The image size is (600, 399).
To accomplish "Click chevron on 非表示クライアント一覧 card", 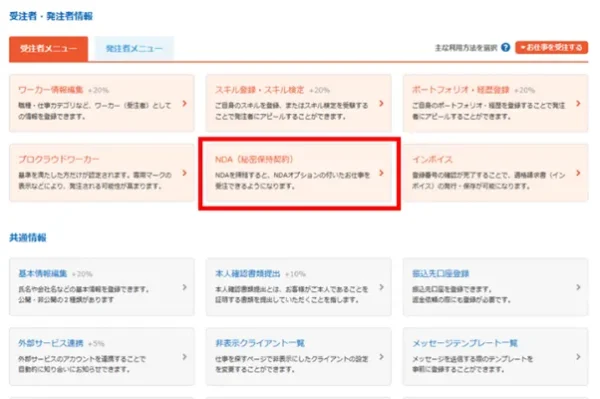I will click(381, 357).
